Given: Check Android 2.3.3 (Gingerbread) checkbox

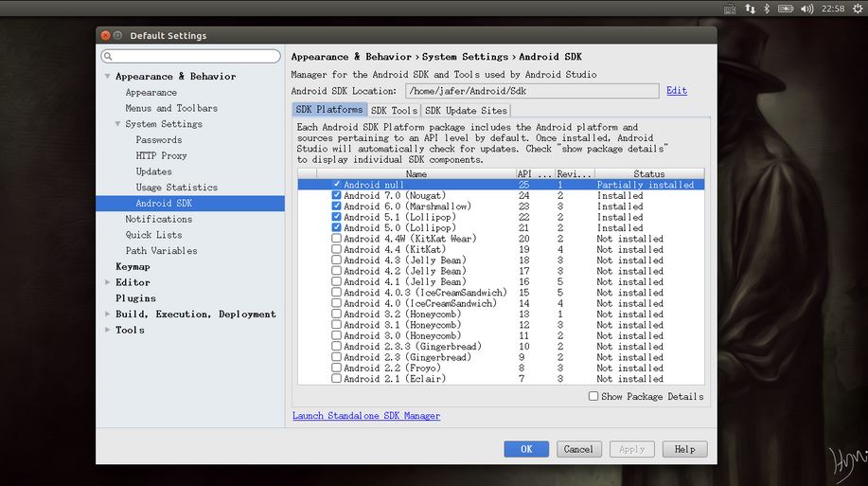Looking at the screenshot, I should pos(336,347).
